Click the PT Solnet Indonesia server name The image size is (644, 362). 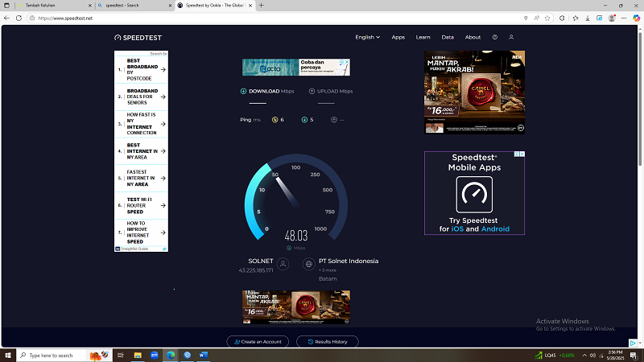tap(349, 261)
